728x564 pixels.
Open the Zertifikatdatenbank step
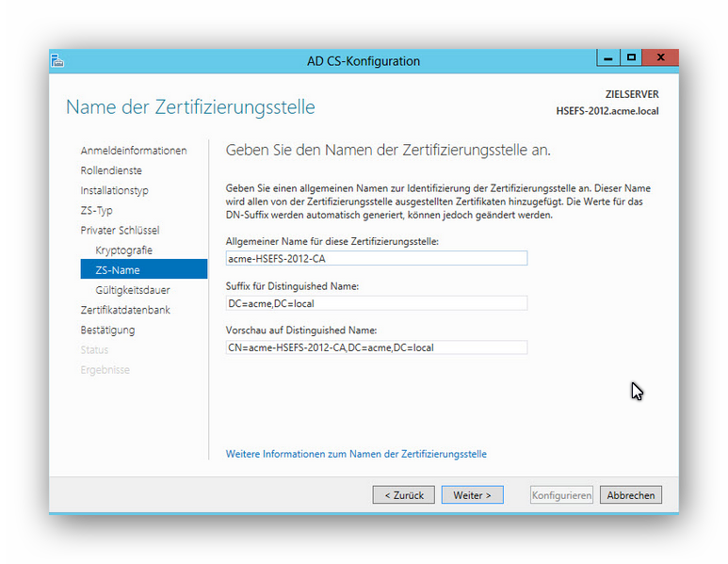pos(125,310)
